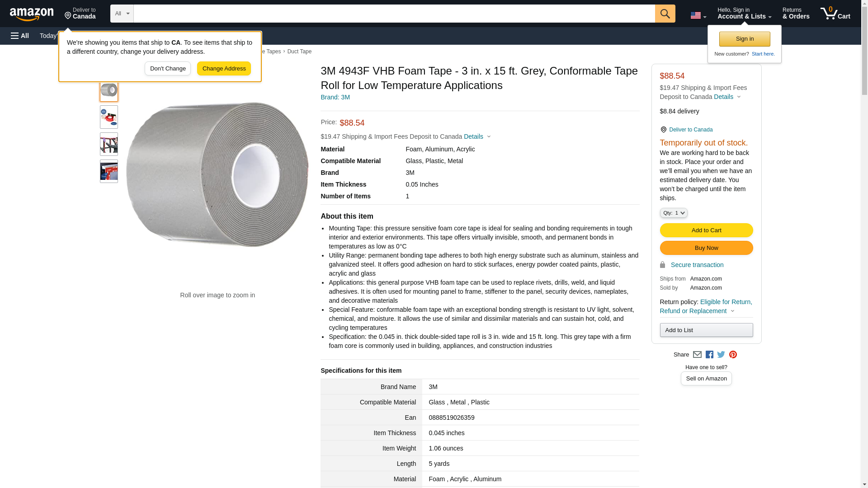Image resolution: width=868 pixels, height=488 pixels.
Task: Select the second product thumbnail
Action: (x=109, y=117)
